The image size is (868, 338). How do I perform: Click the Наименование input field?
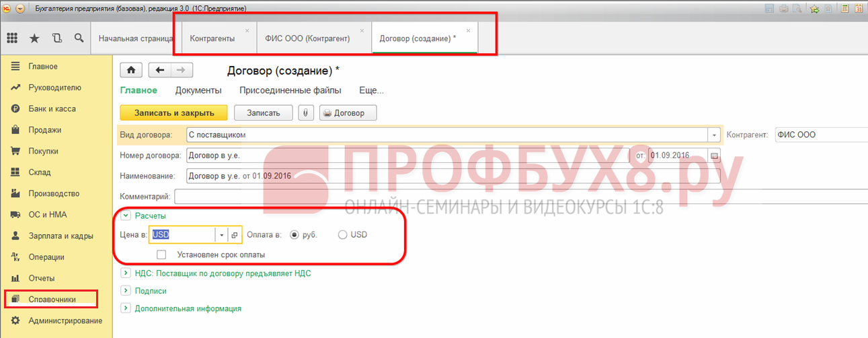pos(452,176)
